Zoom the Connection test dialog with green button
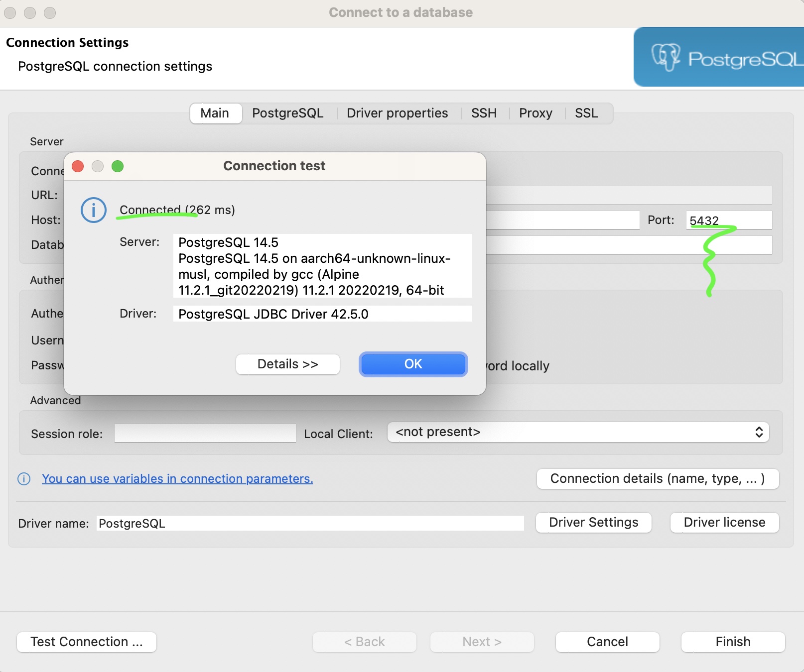 (x=118, y=166)
